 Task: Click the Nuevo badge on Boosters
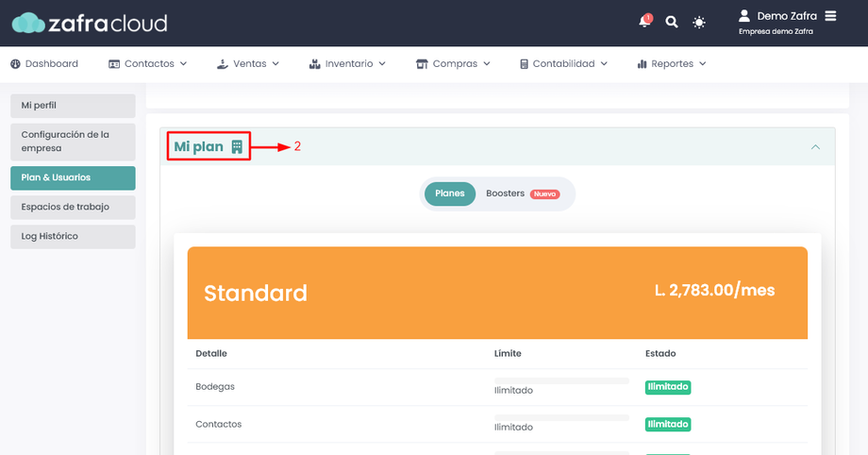(x=544, y=194)
